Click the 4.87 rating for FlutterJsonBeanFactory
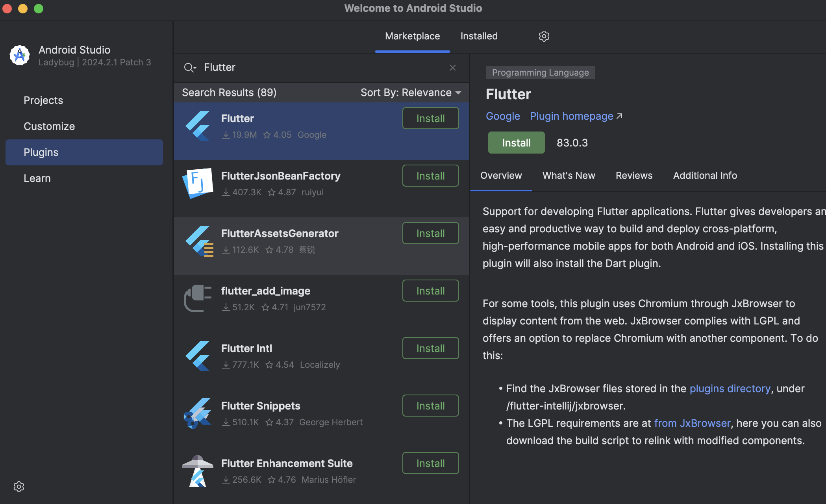Viewport: 826px width, 504px height. (x=282, y=192)
